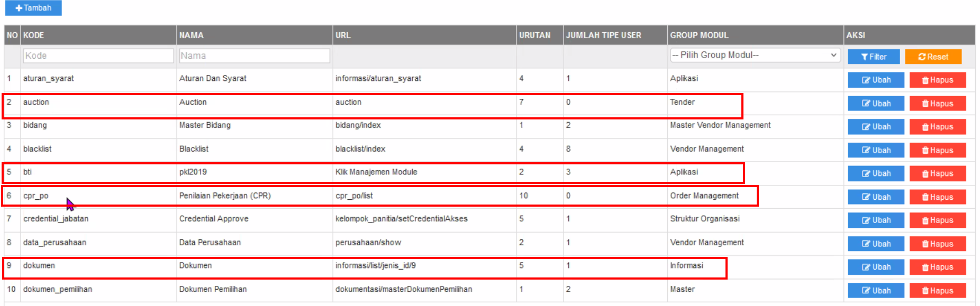
Task: Click the KODE column header
Action: [33, 35]
